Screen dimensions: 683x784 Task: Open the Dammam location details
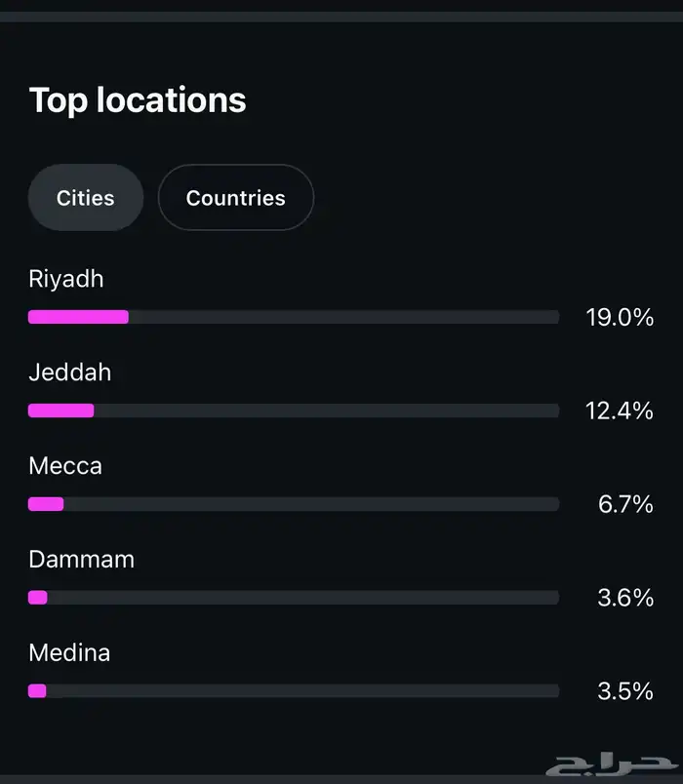click(81, 560)
